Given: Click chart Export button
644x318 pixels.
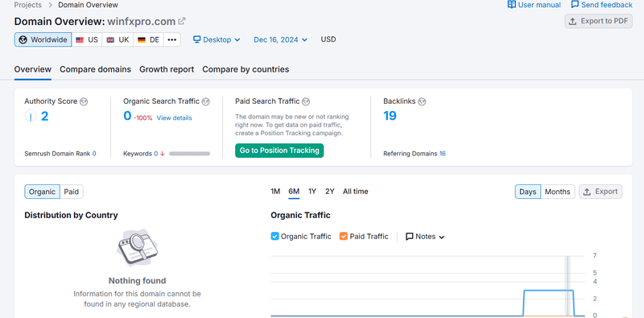Looking at the screenshot, I should point(601,192).
